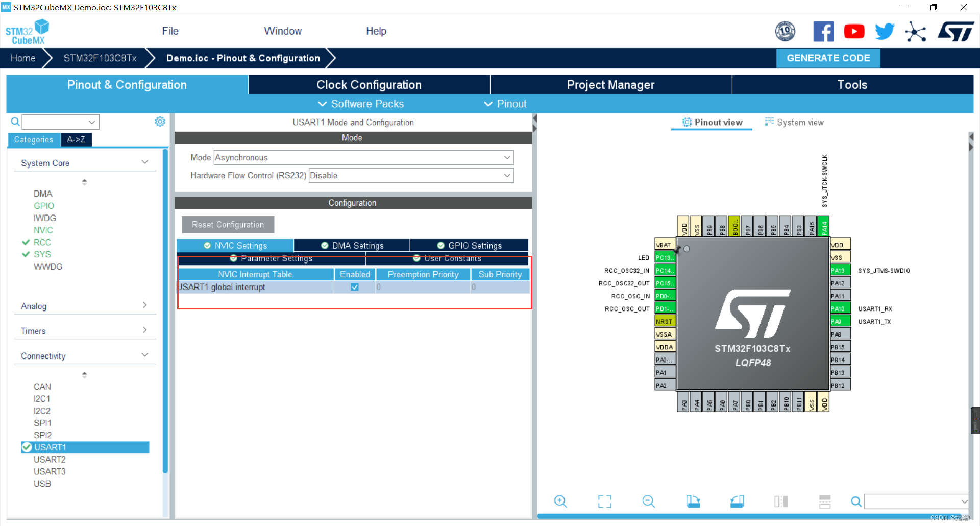Viewport: 980px width, 526px height.
Task: Select the BOOT0 pin on chip
Action: coord(734,226)
